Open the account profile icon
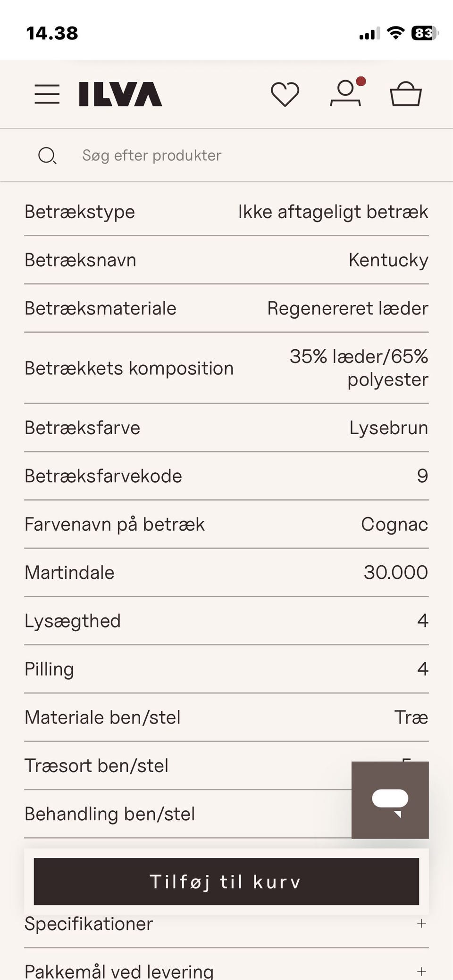The height and width of the screenshot is (980, 453). (x=346, y=93)
